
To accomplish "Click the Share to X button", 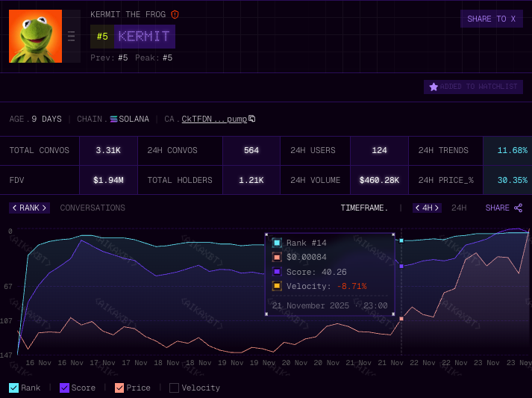I will pyautogui.click(x=491, y=19).
